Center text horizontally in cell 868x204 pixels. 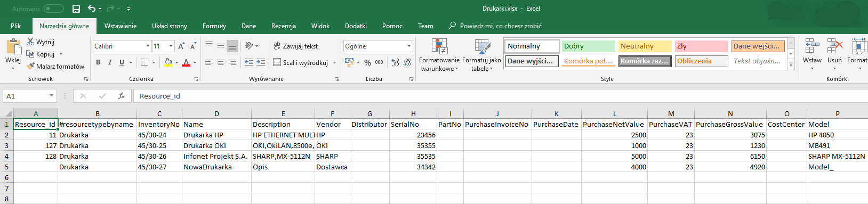click(221, 62)
